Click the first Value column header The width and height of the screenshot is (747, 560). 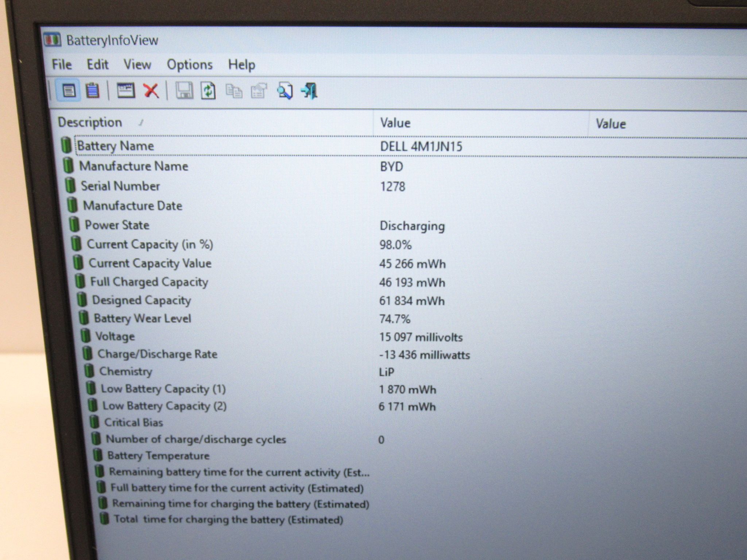pos(481,123)
